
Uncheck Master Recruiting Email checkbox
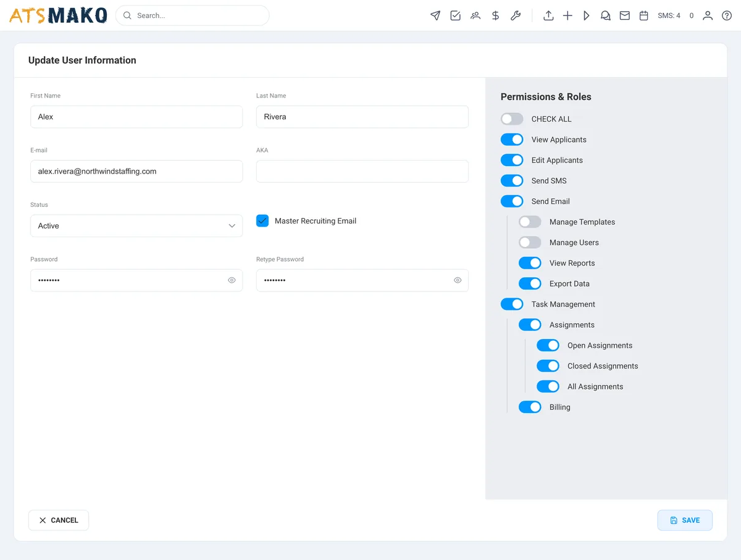(262, 221)
